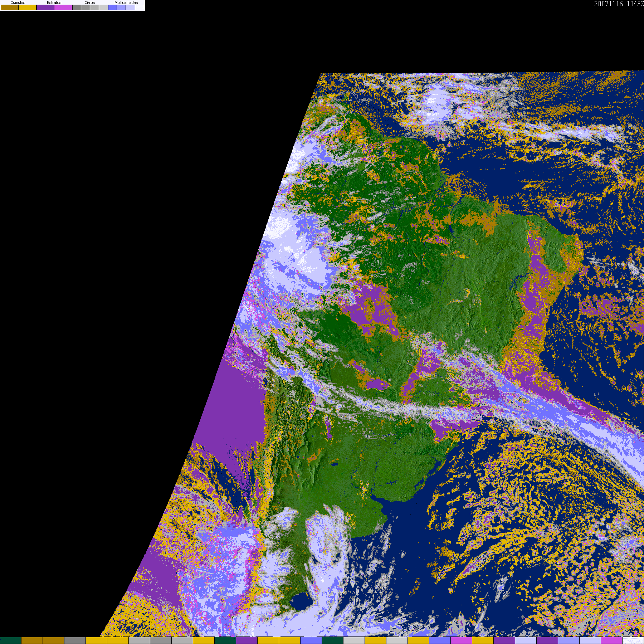Select the yellow Cúmulos legend swatch

coord(28,8)
